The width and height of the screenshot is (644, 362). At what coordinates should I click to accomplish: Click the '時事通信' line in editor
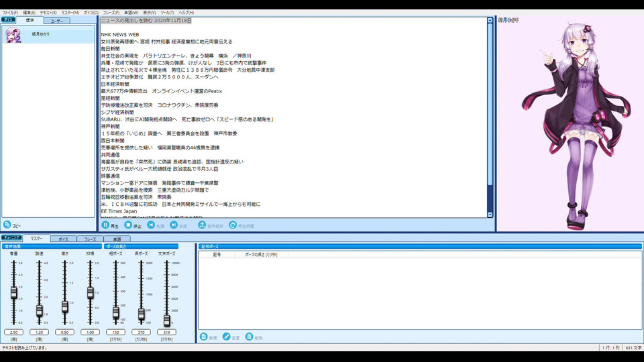pos(111,176)
